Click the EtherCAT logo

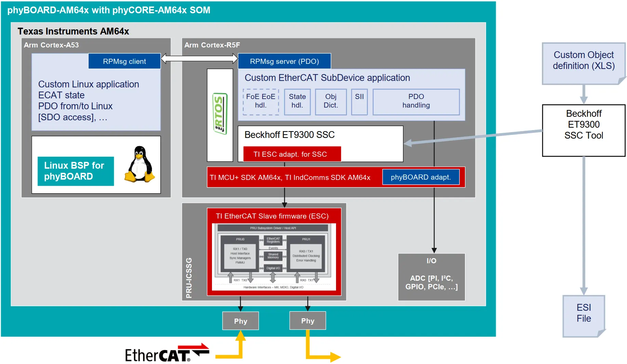click(167, 353)
